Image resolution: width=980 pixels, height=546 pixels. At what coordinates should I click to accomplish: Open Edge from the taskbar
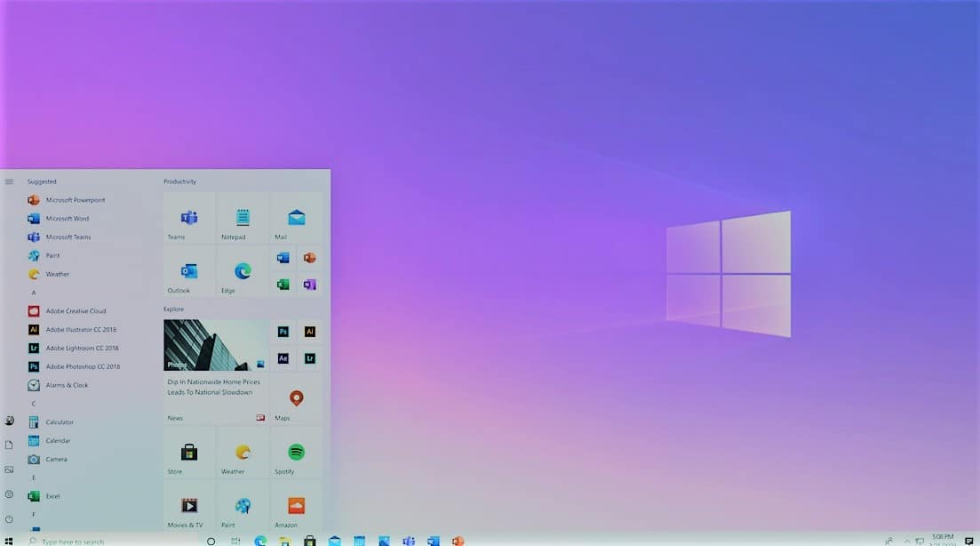click(x=260, y=541)
